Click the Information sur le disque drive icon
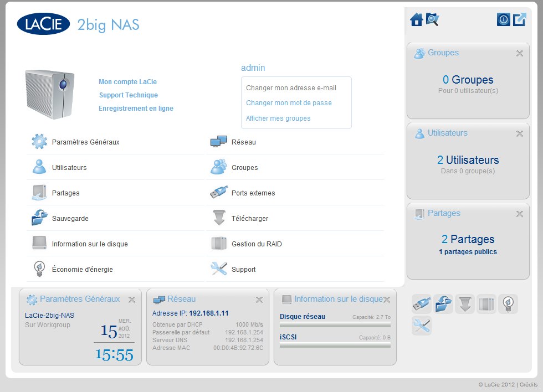Image resolution: width=543 pixels, height=392 pixels. tap(39, 243)
